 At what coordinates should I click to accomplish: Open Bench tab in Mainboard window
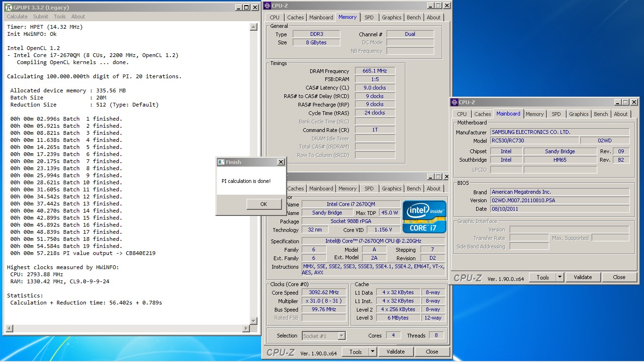601,114
